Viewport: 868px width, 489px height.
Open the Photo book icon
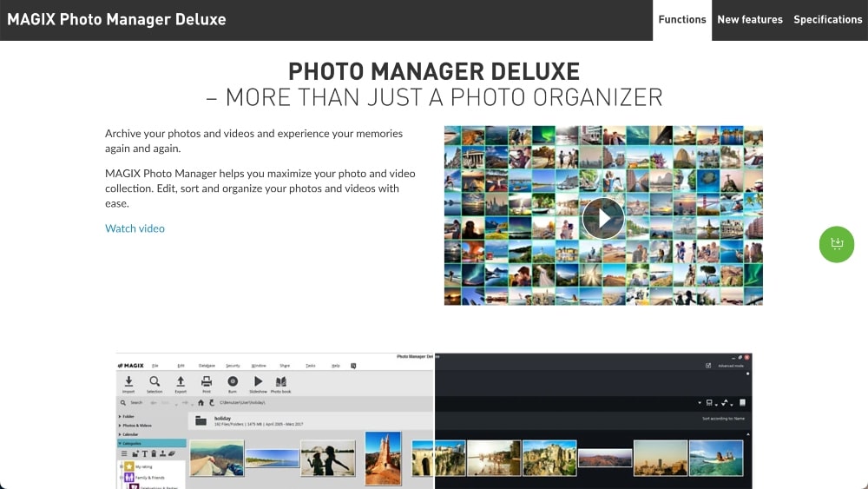coord(280,383)
